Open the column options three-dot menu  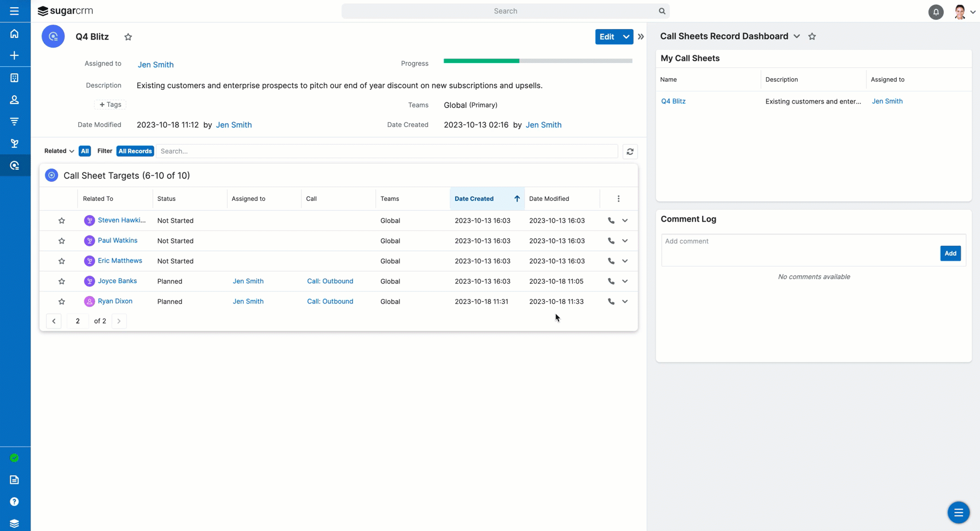point(618,199)
